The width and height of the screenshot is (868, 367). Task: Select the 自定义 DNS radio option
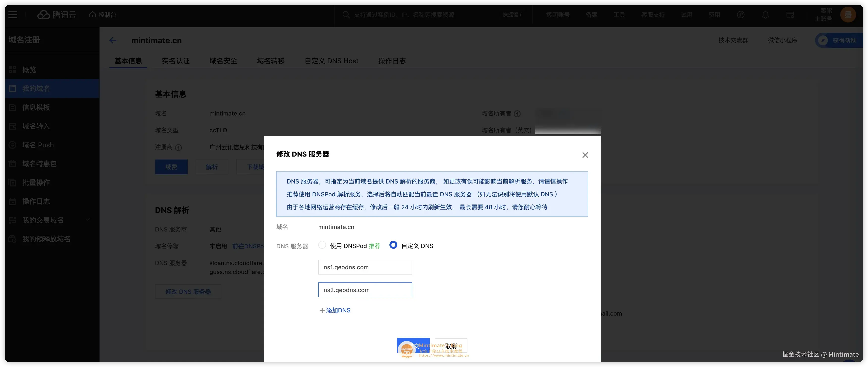[x=393, y=245]
